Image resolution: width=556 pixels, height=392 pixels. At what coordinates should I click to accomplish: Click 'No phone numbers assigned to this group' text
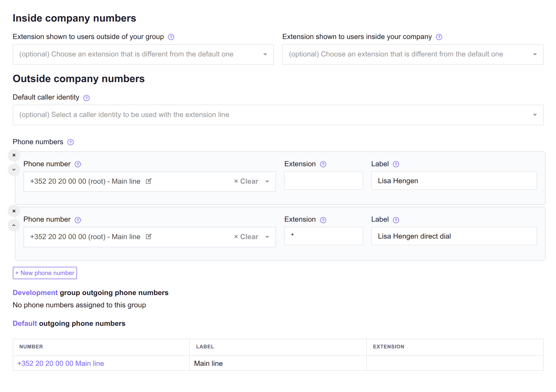(79, 305)
